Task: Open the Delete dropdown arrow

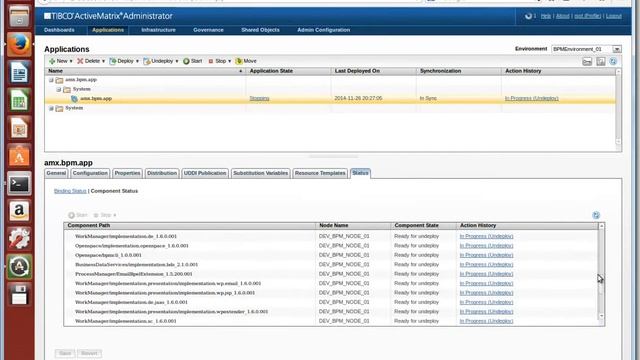Action: pyautogui.click(x=103, y=61)
